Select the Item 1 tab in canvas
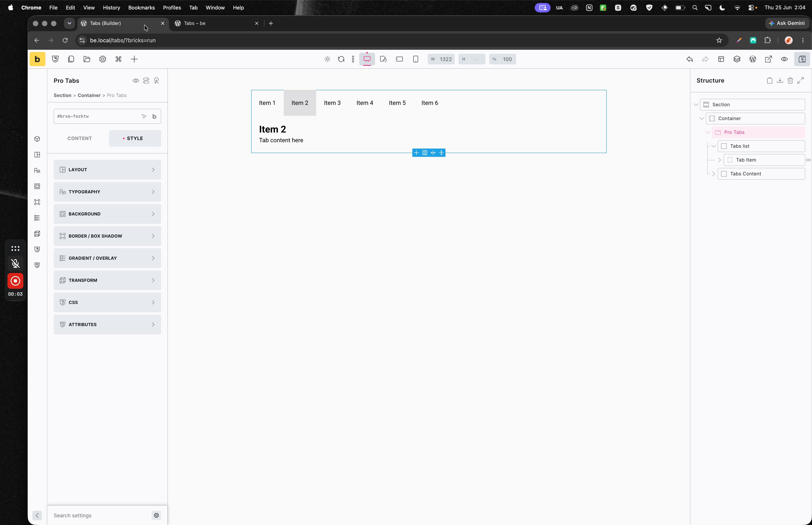Viewport: 812px width, 525px height. click(x=267, y=103)
